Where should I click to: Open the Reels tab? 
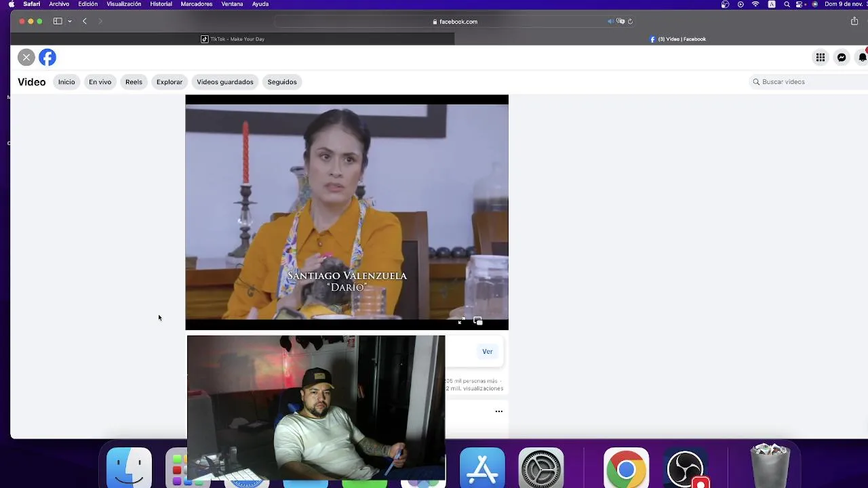click(134, 82)
